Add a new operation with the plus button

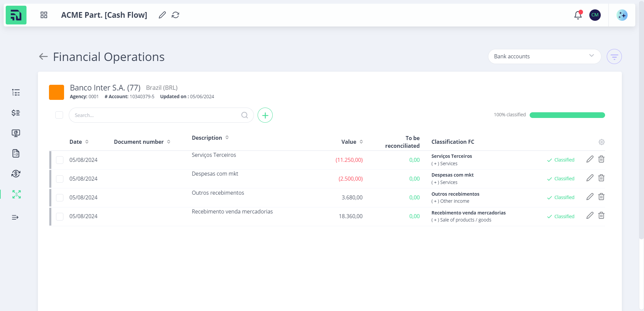(x=265, y=115)
